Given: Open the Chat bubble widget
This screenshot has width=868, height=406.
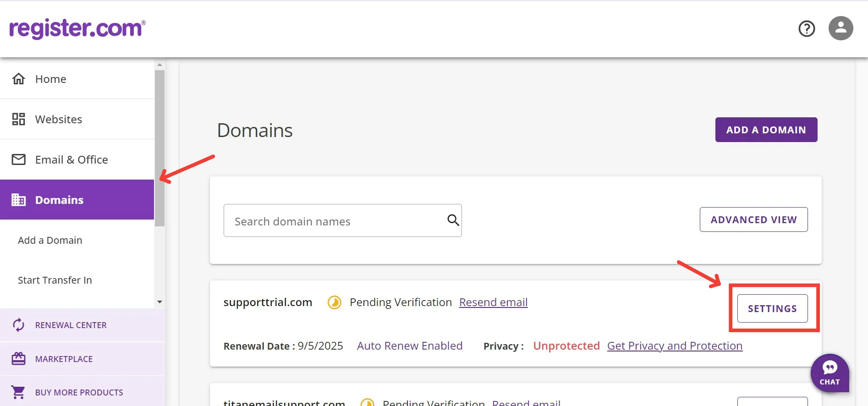Looking at the screenshot, I should coord(830,373).
